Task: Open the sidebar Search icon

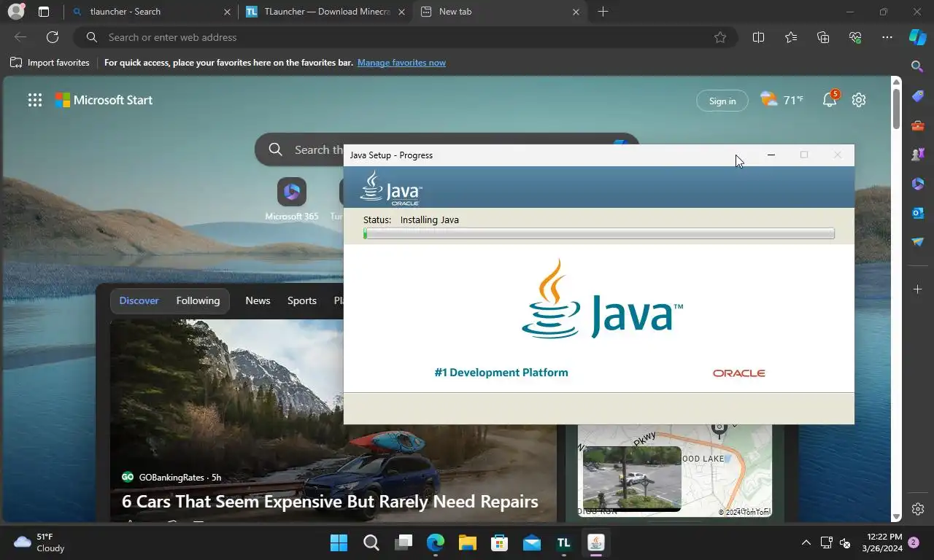Action: (918, 66)
